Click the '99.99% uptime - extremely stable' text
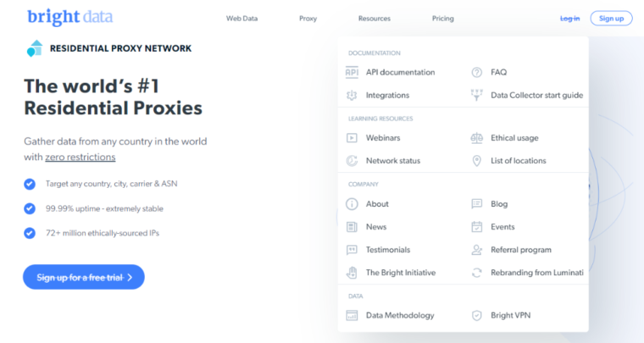The width and height of the screenshot is (644, 343). (x=104, y=209)
